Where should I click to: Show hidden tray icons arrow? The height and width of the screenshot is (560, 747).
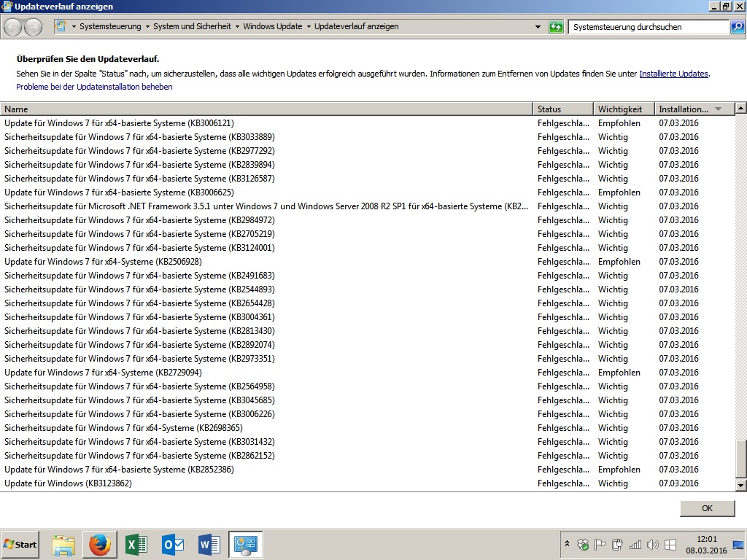[567, 544]
